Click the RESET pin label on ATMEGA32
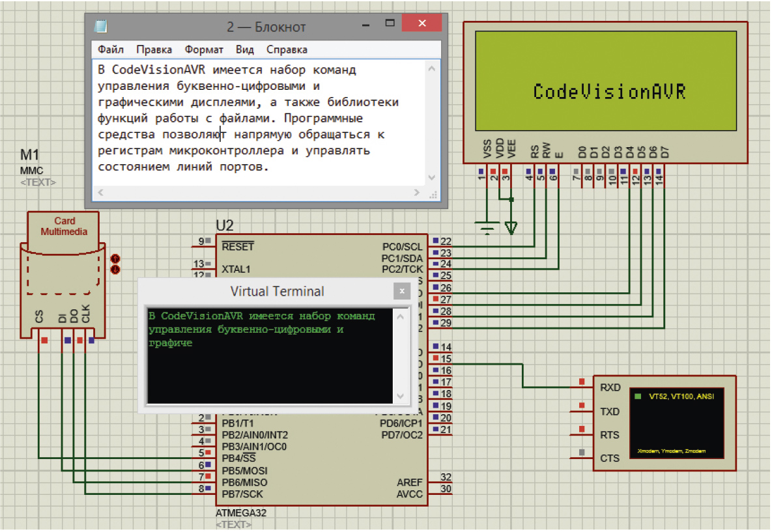772x532 pixels. click(238, 247)
